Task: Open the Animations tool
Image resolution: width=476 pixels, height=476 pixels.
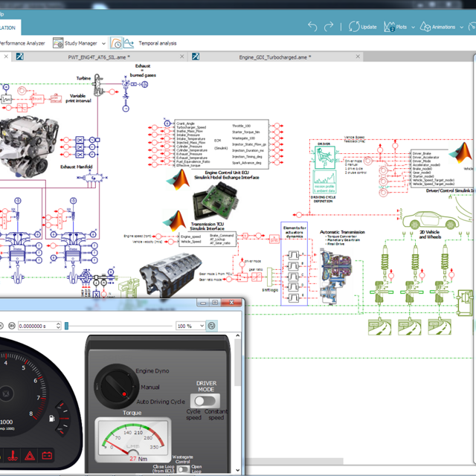Action: (437, 27)
